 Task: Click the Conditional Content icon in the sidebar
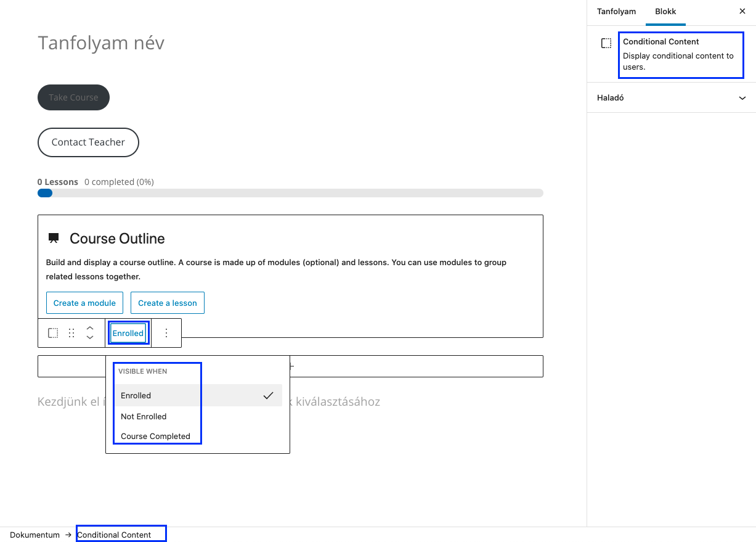tap(606, 43)
